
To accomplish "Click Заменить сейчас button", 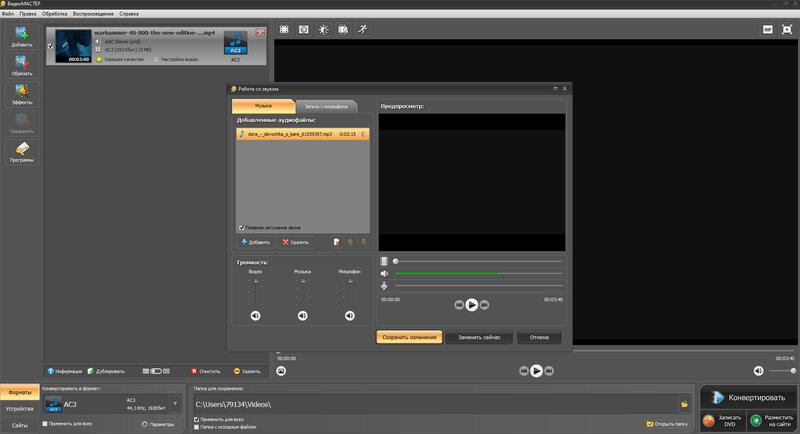I will pos(479,337).
